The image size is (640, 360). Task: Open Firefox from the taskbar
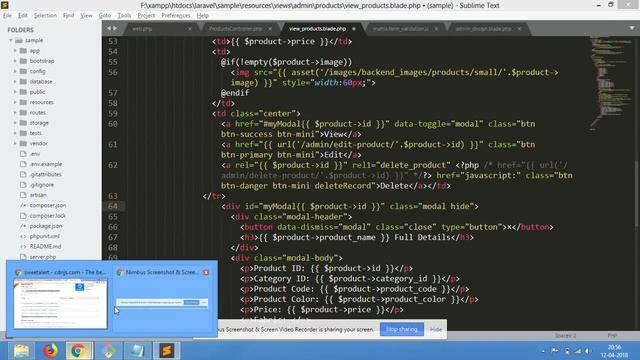[51, 351]
